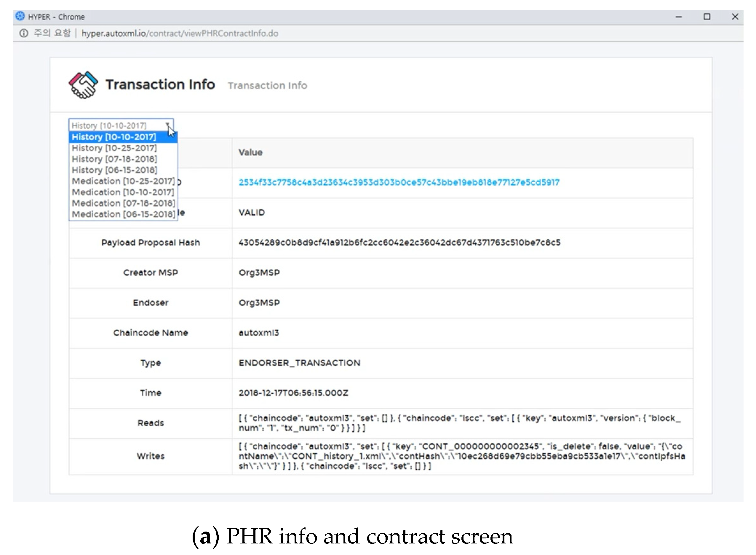Click the handshake logo icon

tap(83, 85)
